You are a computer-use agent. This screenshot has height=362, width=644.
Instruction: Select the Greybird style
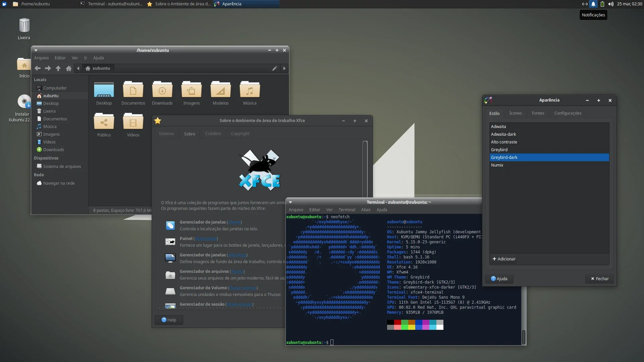[549, 150]
